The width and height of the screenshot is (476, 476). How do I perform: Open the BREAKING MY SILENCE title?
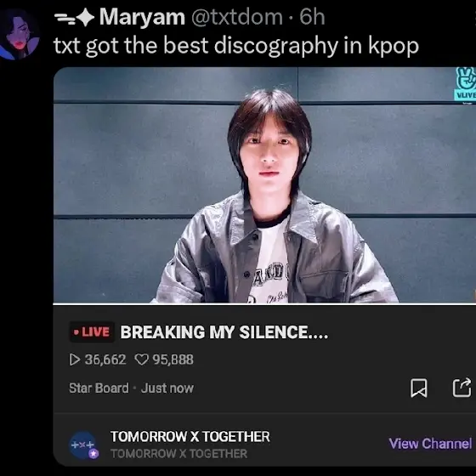point(224,332)
